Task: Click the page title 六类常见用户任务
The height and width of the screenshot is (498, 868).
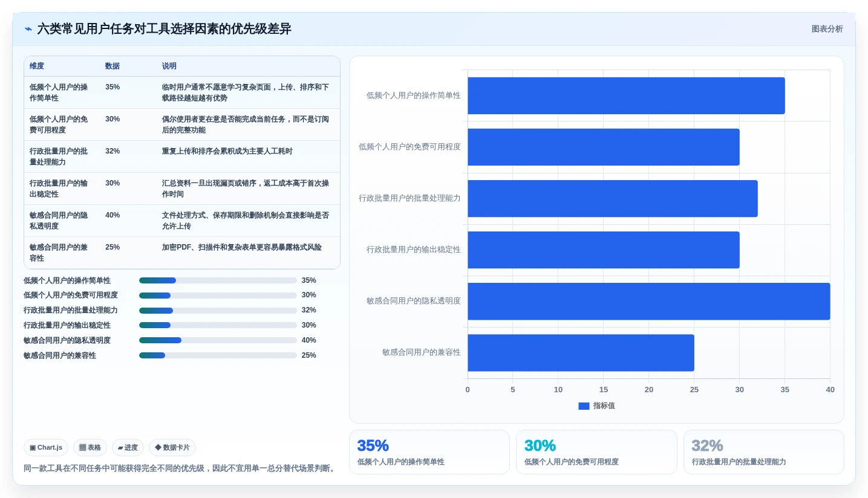Action: point(164,29)
